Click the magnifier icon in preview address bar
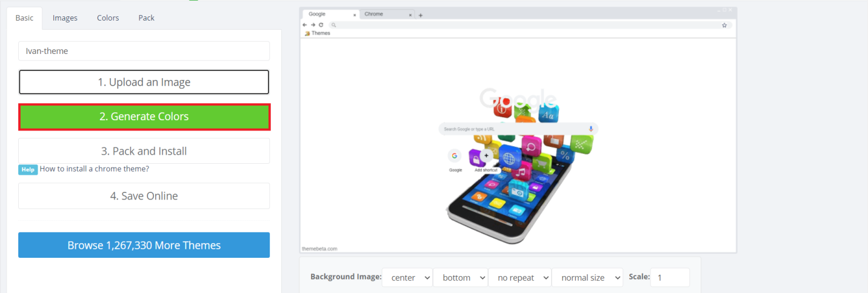This screenshot has height=293, width=868. coord(333,25)
